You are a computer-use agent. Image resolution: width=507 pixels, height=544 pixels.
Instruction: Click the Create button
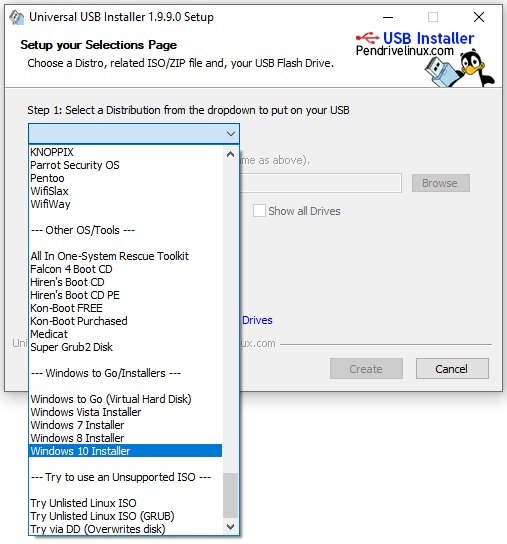(x=366, y=369)
